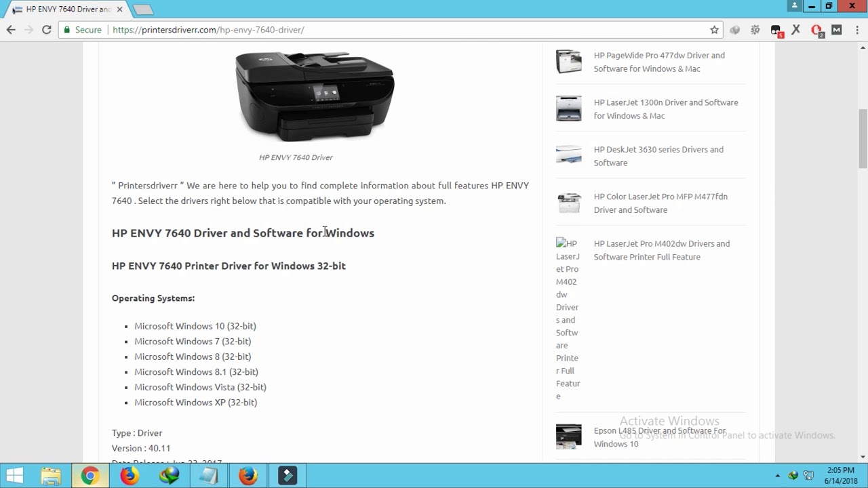Click the broken M402dw image placeholder
Screen dimensions: 868x488
pyautogui.click(x=568, y=319)
